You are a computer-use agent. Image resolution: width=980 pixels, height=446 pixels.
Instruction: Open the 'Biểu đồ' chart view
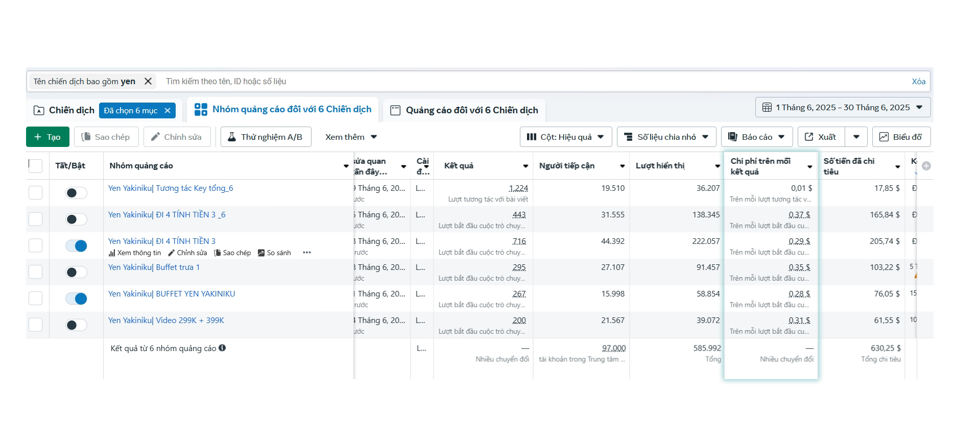901,137
